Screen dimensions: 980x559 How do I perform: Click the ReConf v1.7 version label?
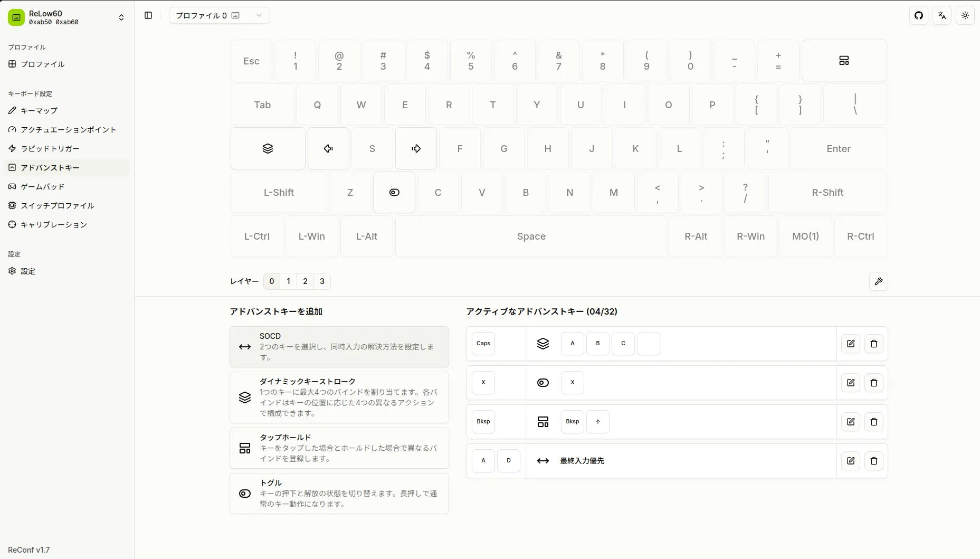pyautogui.click(x=29, y=550)
